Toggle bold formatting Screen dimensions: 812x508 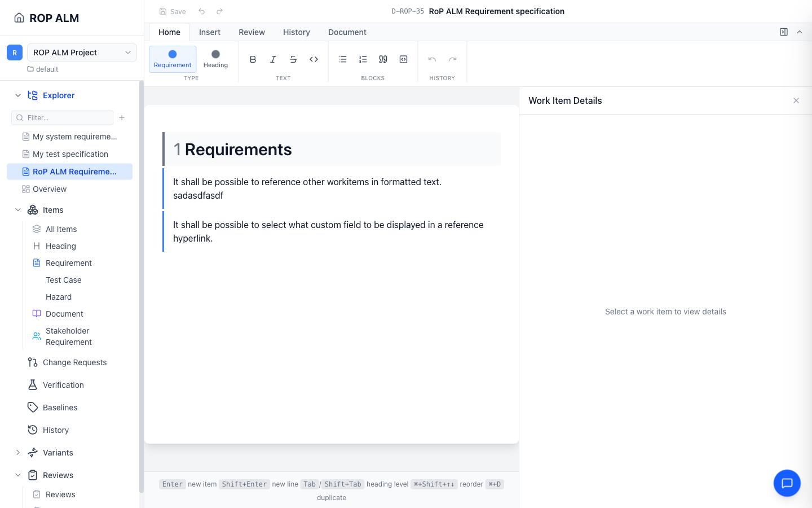(253, 59)
